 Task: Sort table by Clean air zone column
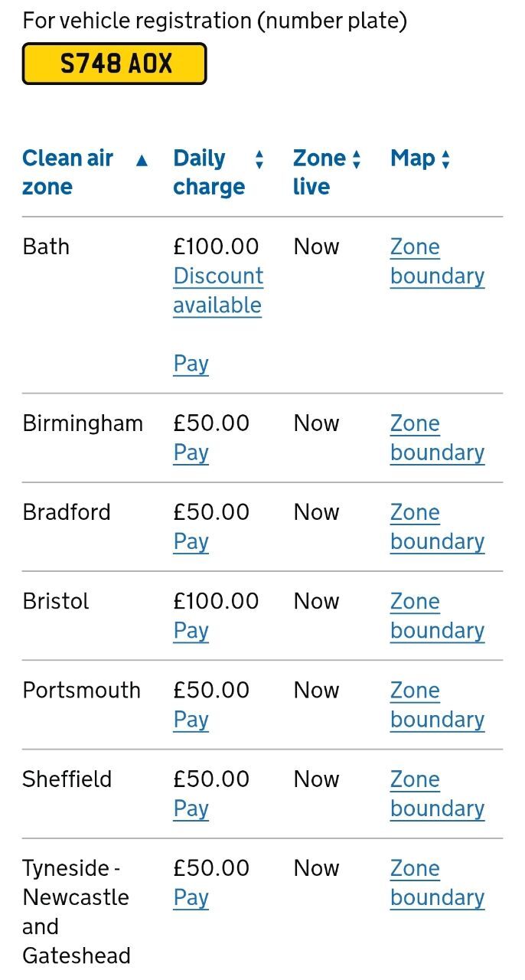pos(84,172)
